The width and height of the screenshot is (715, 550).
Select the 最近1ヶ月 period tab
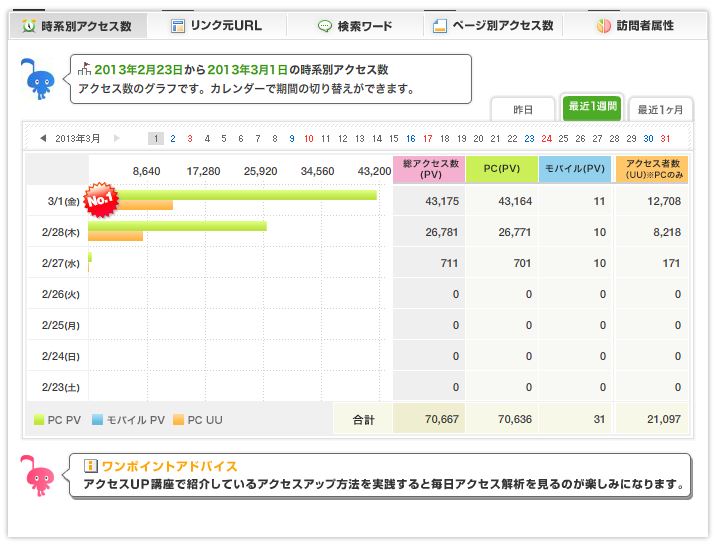coord(660,109)
